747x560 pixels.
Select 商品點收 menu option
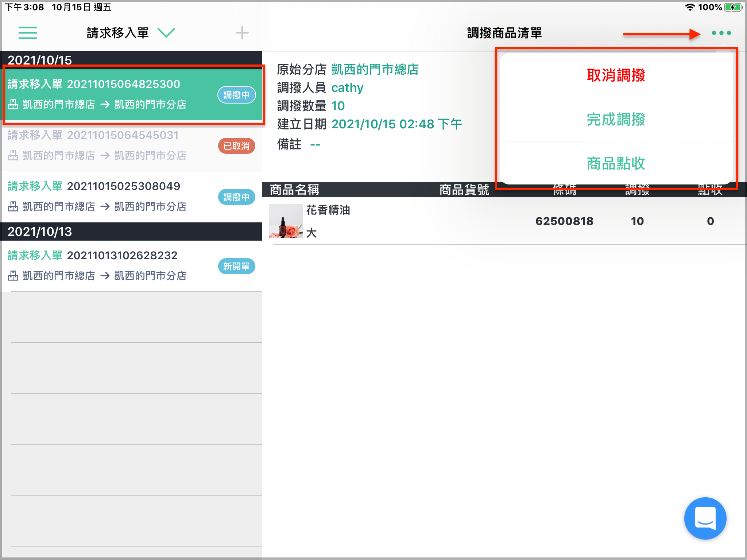pos(616,163)
